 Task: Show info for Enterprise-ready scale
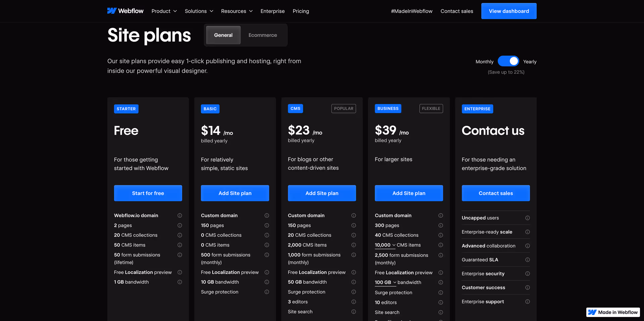pyautogui.click(x=528, y=232)
